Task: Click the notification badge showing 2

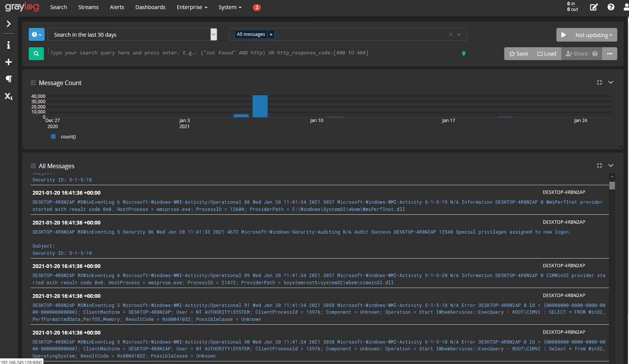Action: tap(257, 8)
